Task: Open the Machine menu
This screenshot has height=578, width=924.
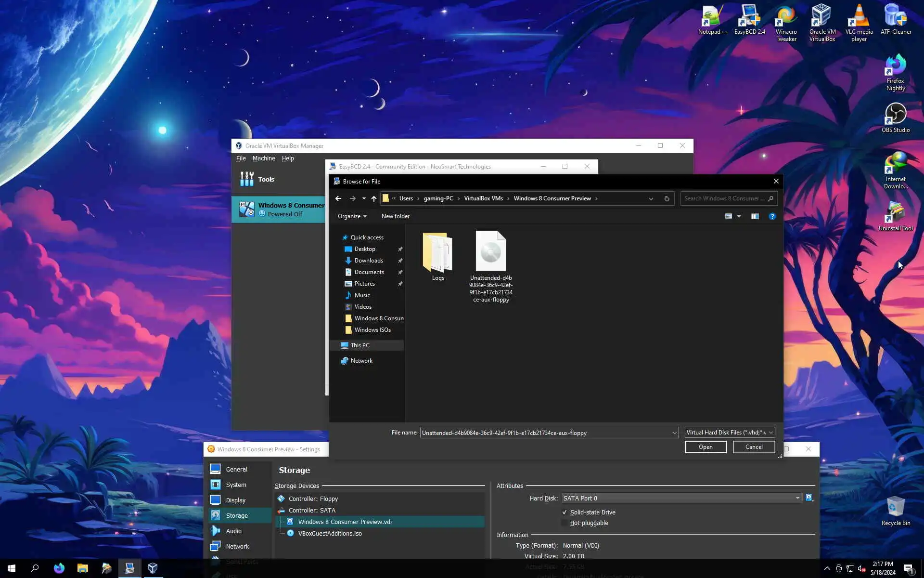Action: (x=263, y=158)
